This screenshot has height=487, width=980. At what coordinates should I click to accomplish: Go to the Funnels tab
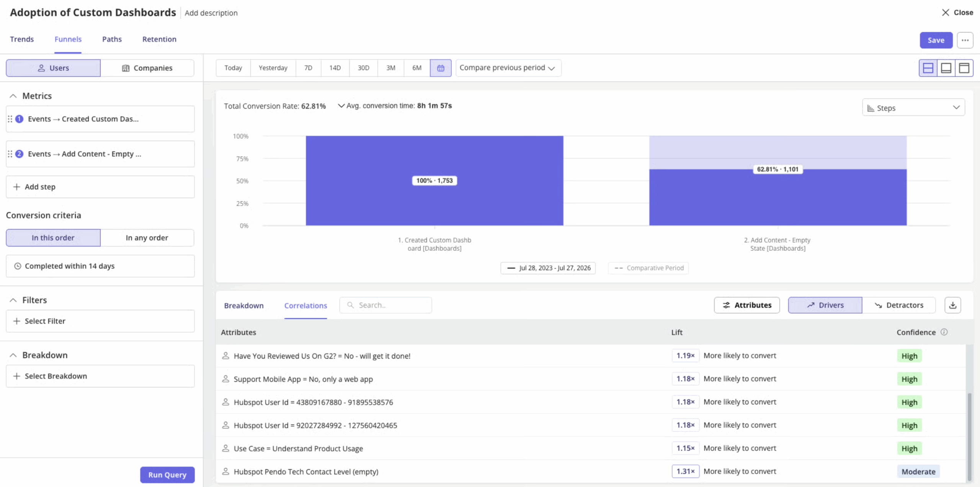pyautogui.click(x=68, y=39)
